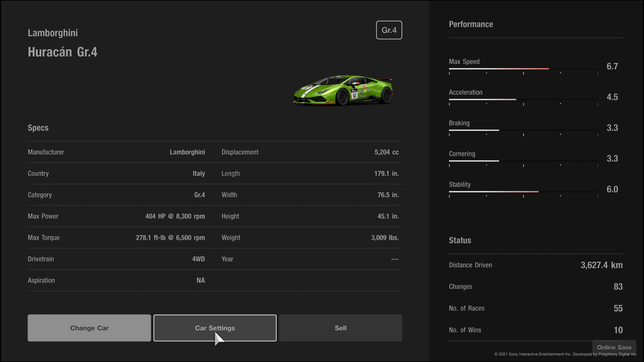Click the Changes value 83
This screenshot has width=644, height=362.
[x=618, y=287]
